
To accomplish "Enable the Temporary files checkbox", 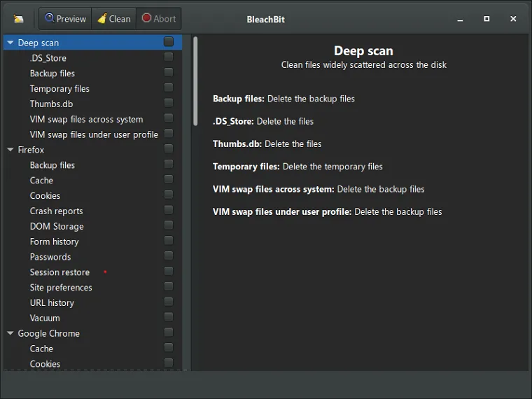I will pos(169,87).
